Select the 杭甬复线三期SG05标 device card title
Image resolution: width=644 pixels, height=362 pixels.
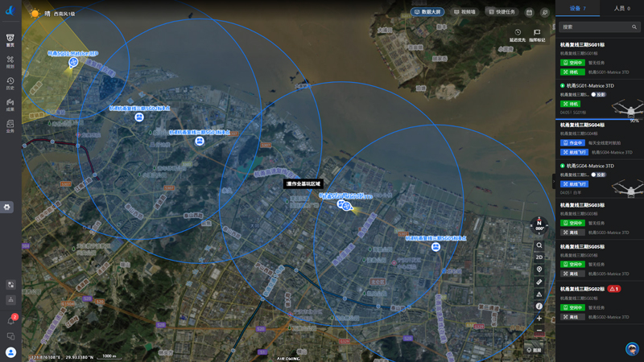(x=582, y=247)
